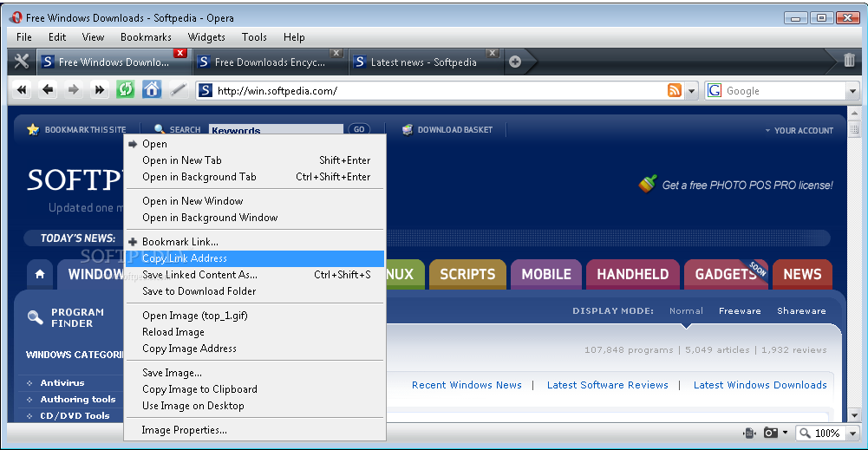The height and width of the screenshot is (450, 868).
Task: Open the SCRIPTS section tab
Action: pyautogui.click(x=467, y=274)
